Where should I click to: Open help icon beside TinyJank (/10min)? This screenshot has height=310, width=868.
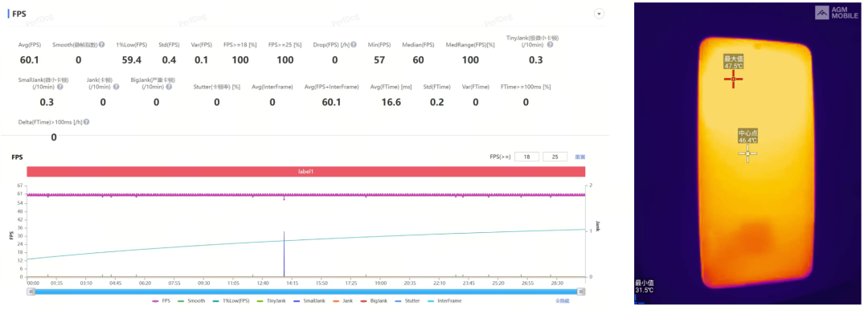coord(550,44)
